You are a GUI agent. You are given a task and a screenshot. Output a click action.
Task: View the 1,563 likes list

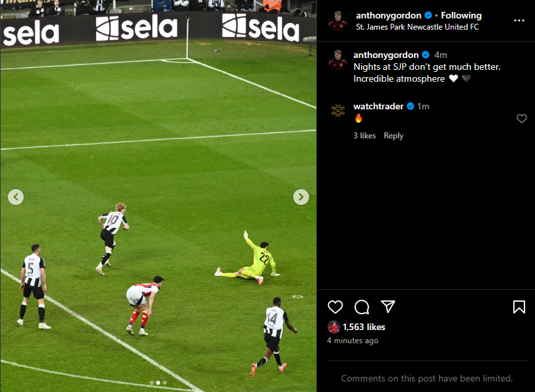[x=364, y=327]
